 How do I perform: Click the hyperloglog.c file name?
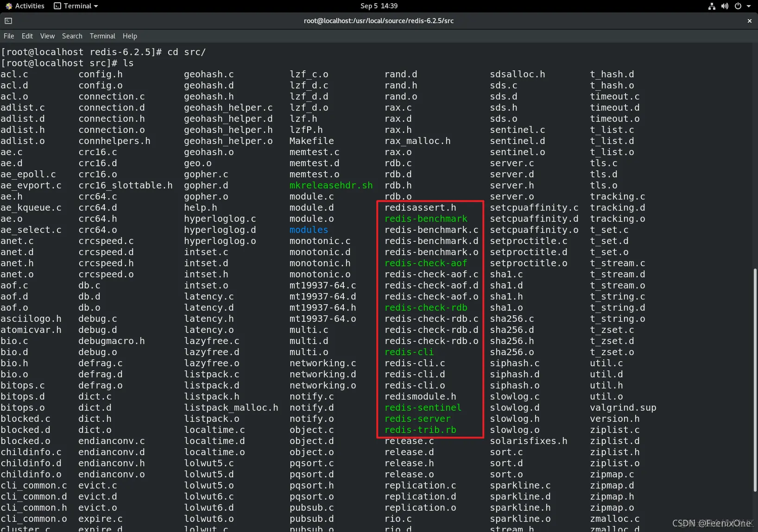[x=220, y=219]
